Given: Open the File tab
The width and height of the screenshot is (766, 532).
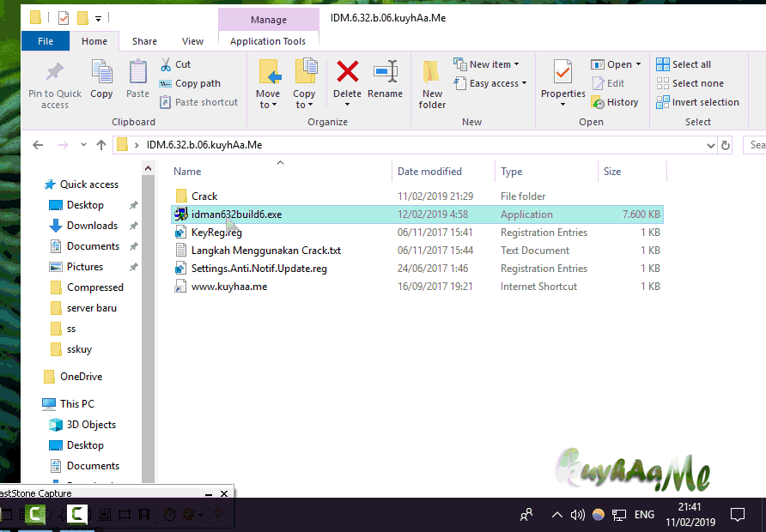Looking at the screenshot, I should click(x=46, y=41).
